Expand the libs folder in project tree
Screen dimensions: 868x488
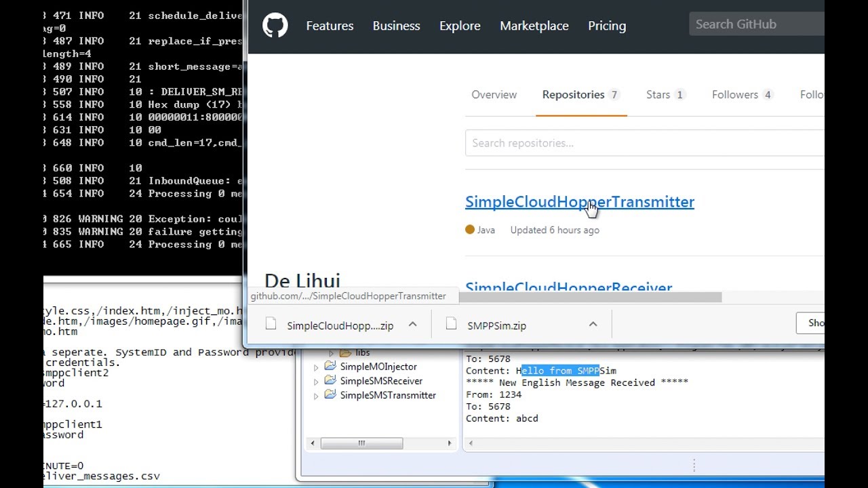pyautogui.click(x=332, y=353)
